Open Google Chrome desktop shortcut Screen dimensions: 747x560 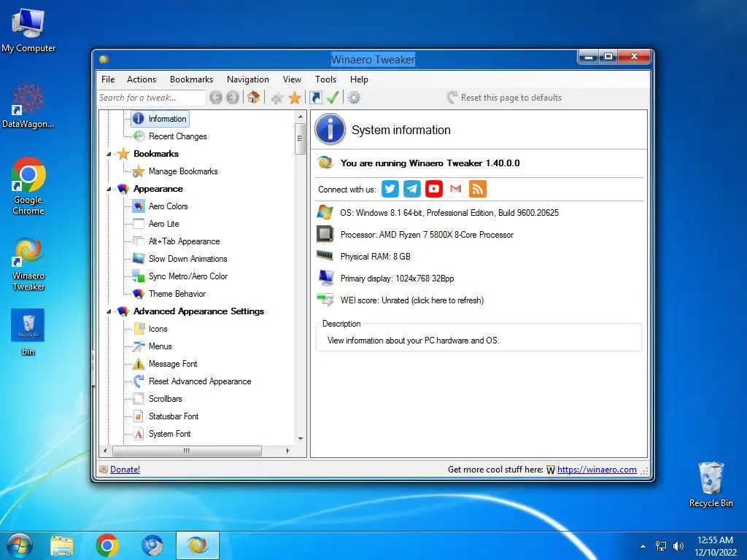28,186
